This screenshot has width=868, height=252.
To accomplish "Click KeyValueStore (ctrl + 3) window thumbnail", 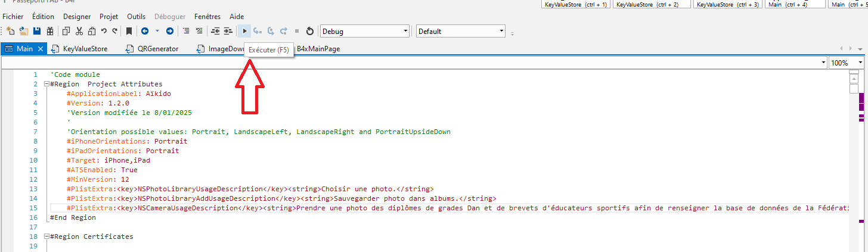I will [x=728, y=4].
